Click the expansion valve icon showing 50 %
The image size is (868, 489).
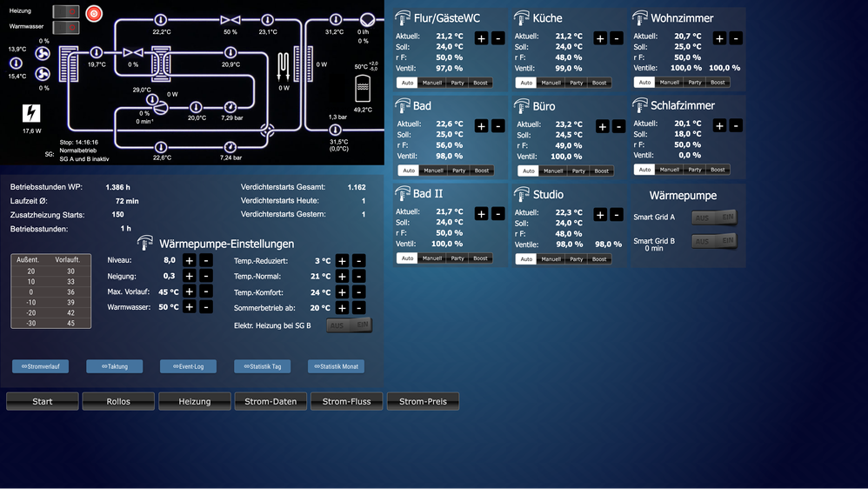coord(230,19)
